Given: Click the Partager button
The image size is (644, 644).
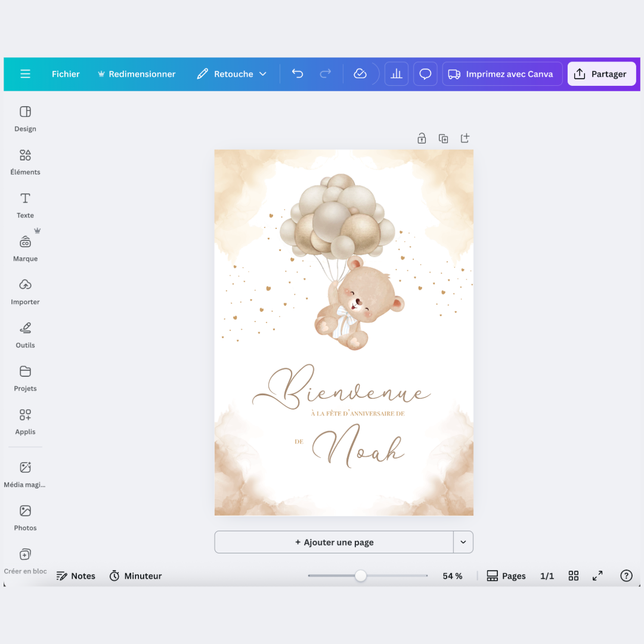Looking at the screenshot, I should (601, 74).
